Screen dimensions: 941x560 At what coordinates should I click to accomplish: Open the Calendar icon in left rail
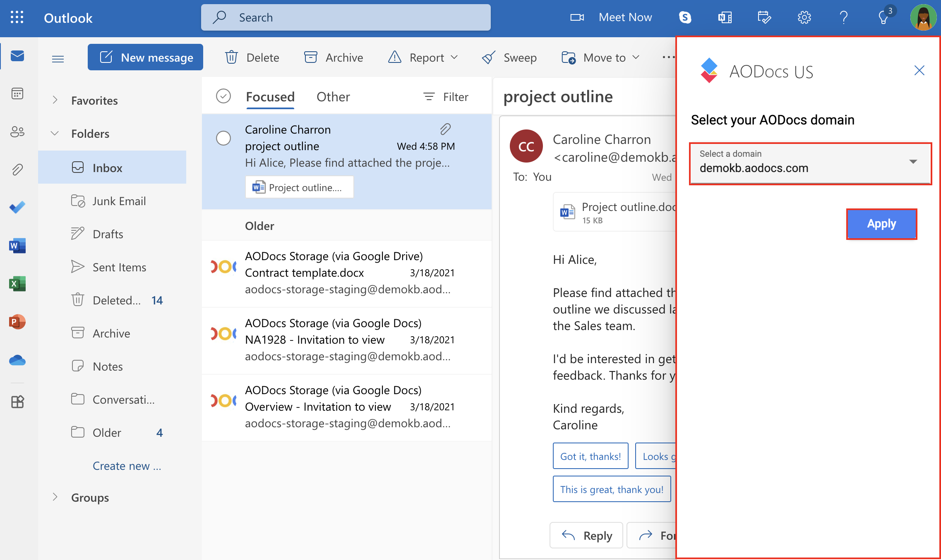[17, 94]
